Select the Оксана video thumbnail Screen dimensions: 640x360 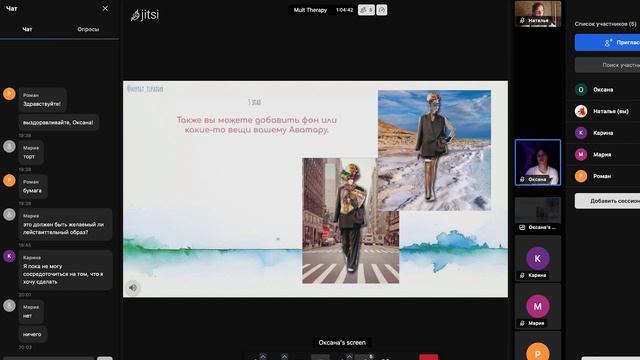(538, 162)
